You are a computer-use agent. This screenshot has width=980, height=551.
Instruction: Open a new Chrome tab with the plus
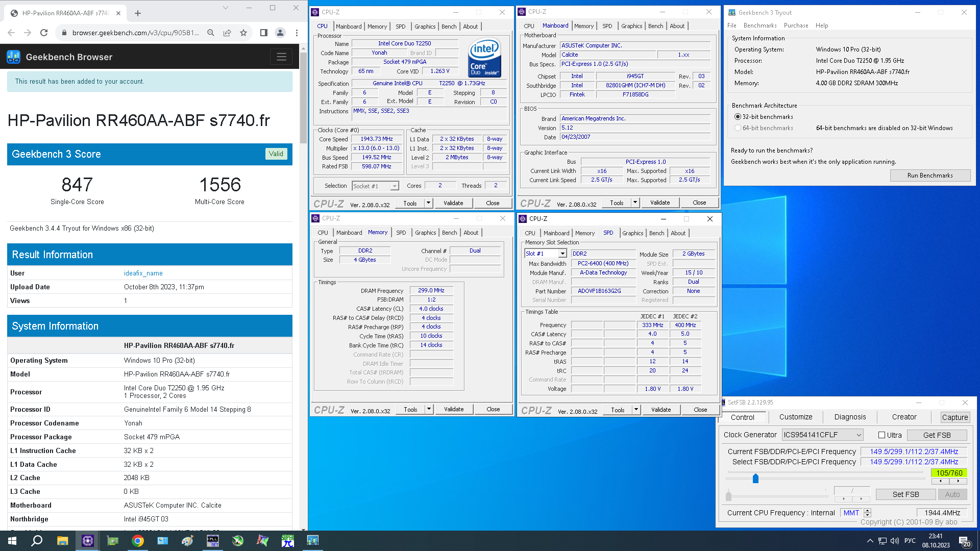137,13
